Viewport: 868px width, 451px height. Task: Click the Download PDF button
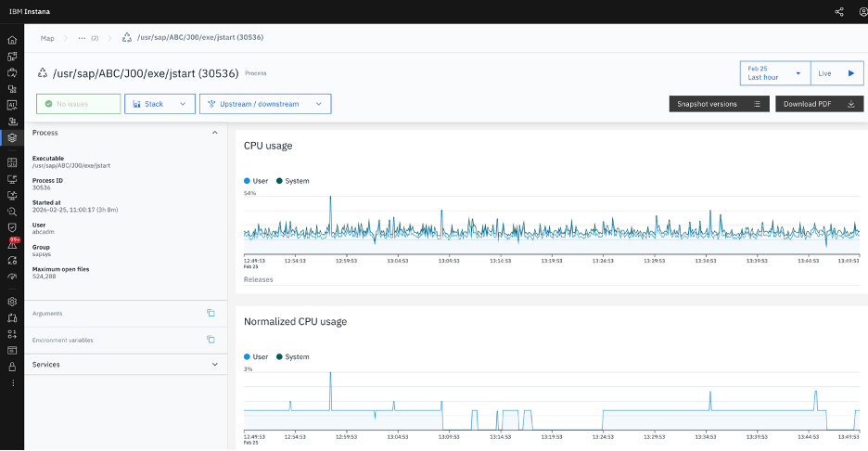(819, 104)
